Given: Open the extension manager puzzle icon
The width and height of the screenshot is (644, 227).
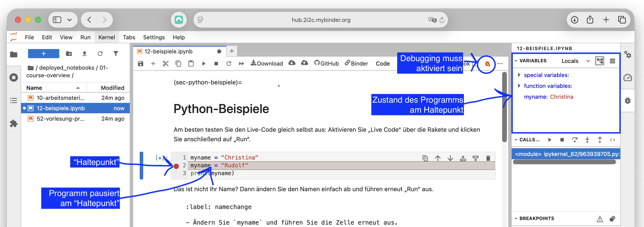Looking at the screenshot, I should click(x=13, y=123).
